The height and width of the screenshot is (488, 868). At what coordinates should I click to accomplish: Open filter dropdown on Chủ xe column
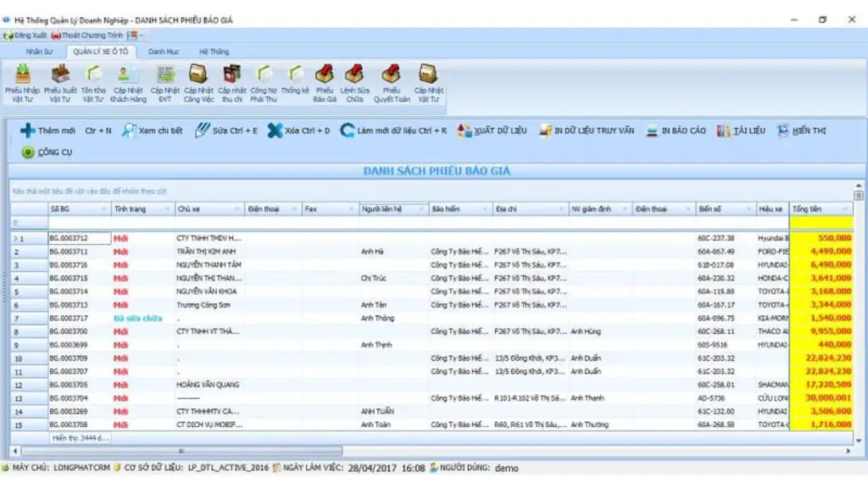[x=237, y=209]
